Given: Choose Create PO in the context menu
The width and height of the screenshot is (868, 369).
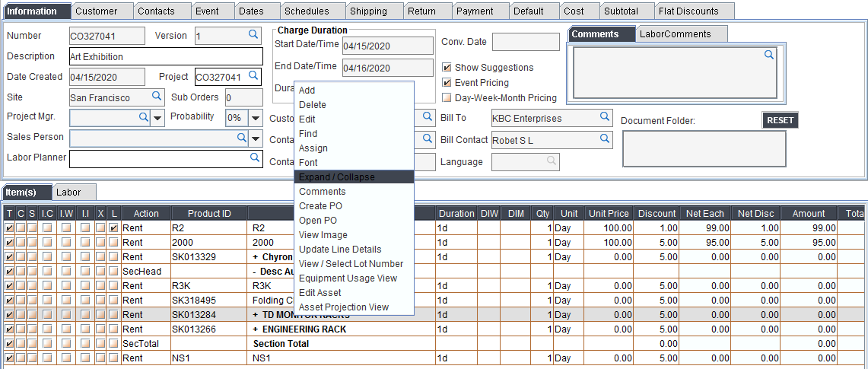Looking at the screenshot, I should pos(320,206).
